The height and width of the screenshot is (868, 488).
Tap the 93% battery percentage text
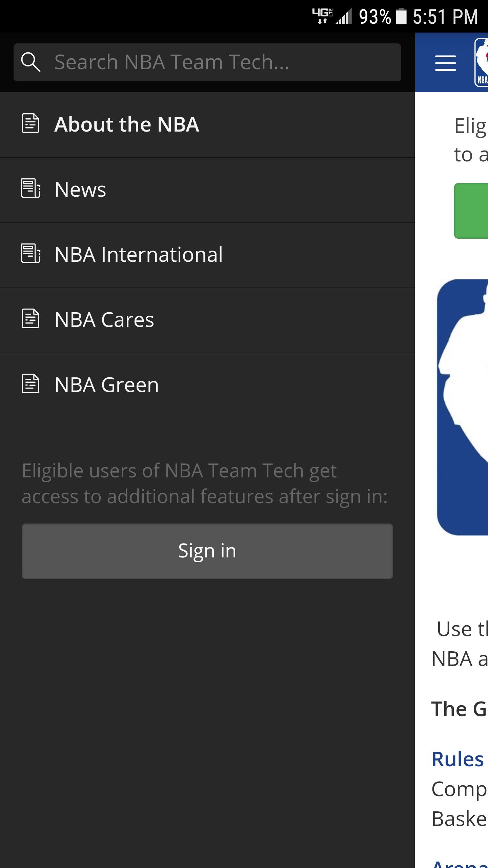(375, 17)
